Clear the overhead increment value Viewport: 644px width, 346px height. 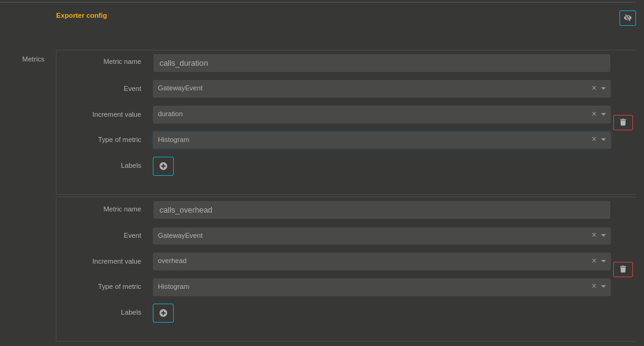(594, 261)
